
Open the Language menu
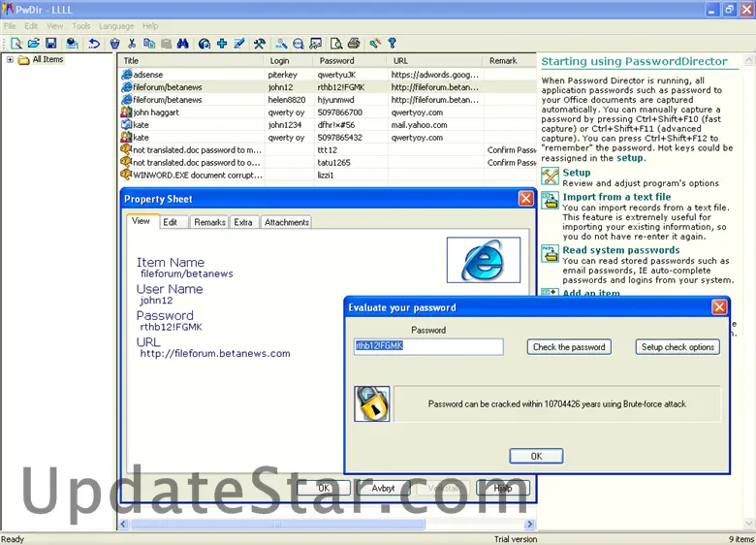point(116,26)
